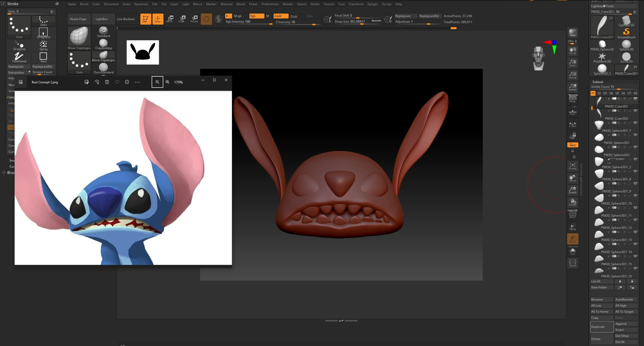Click the Frame view icon
644x346 pixels.
pos(573,166)
